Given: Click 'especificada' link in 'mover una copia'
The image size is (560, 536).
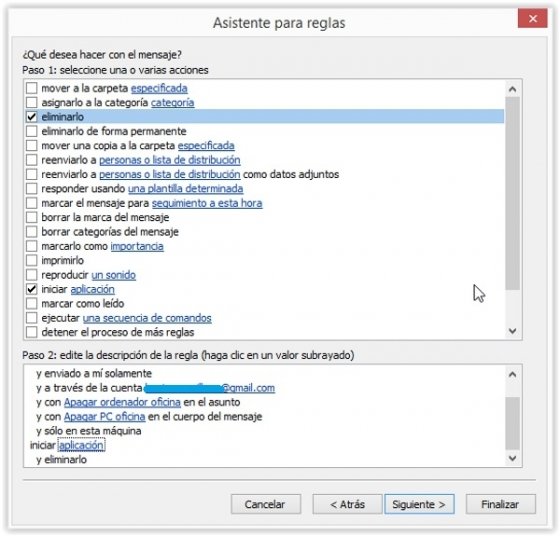Looking at the screenshot, I should [x=206, y=146].
